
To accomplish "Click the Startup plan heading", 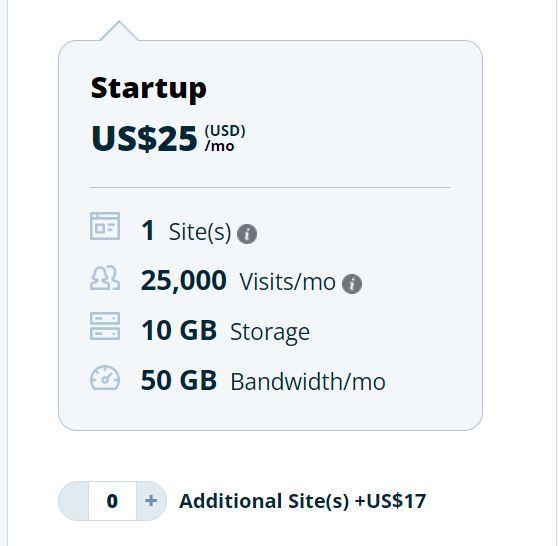I will coord(148,88).
